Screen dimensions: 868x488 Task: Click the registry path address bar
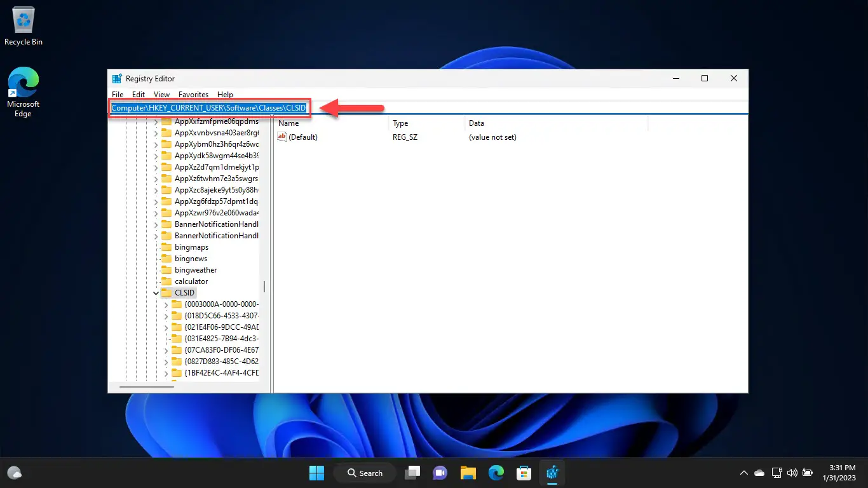[x=428, y=108]
